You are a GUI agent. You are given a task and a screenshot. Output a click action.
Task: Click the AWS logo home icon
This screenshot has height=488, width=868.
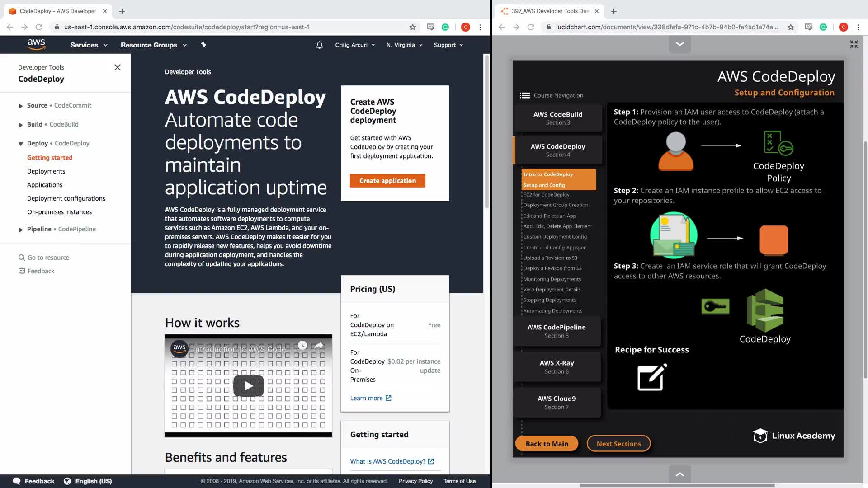[36, 44]
